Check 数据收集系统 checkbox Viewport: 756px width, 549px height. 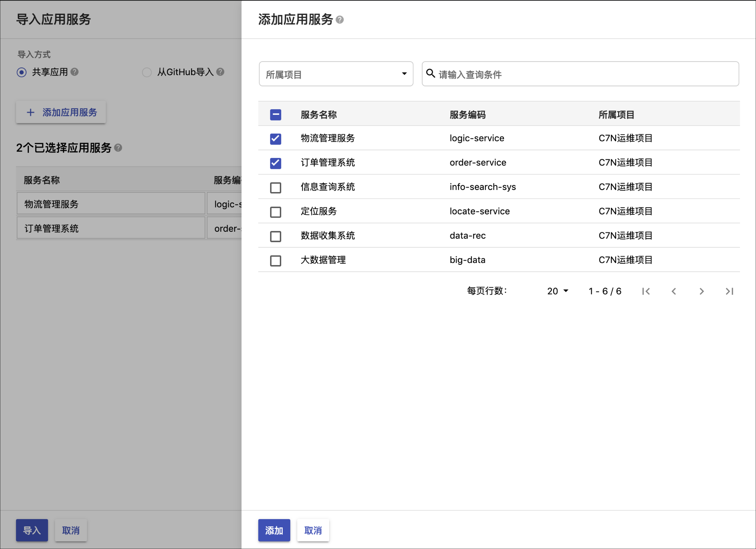pos(276,236)
